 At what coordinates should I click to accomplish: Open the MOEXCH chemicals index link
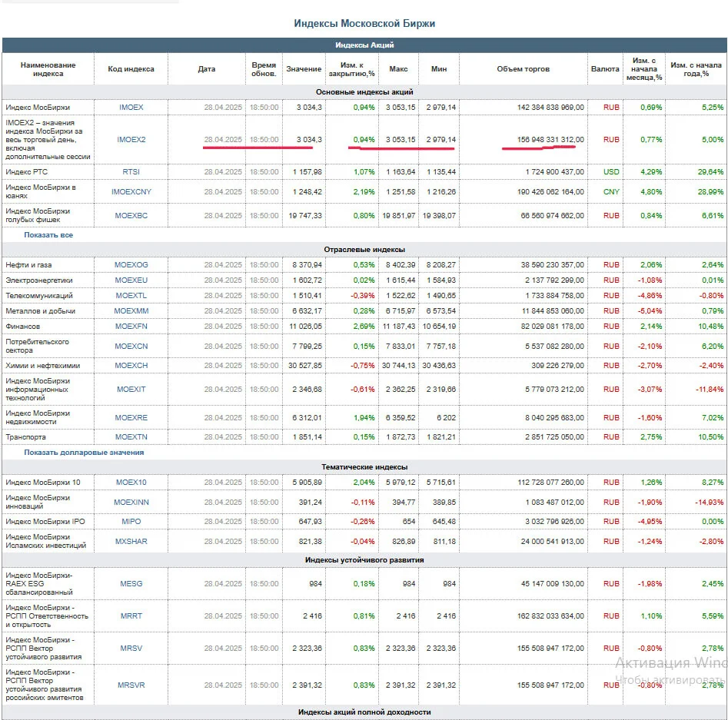click(131, 366)
